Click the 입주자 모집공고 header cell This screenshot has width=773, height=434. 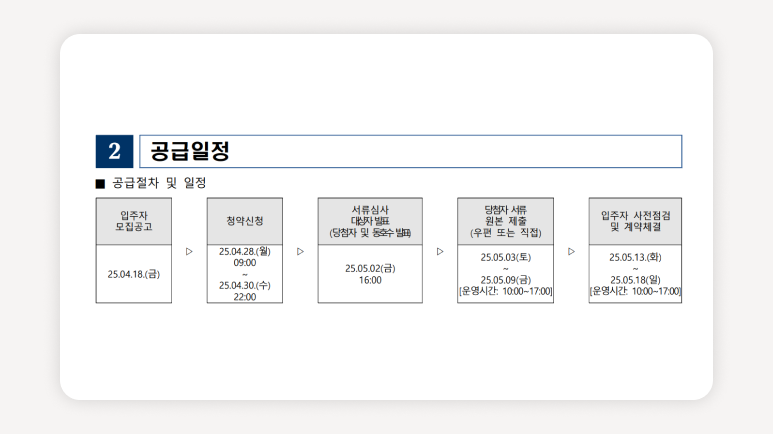134,221
